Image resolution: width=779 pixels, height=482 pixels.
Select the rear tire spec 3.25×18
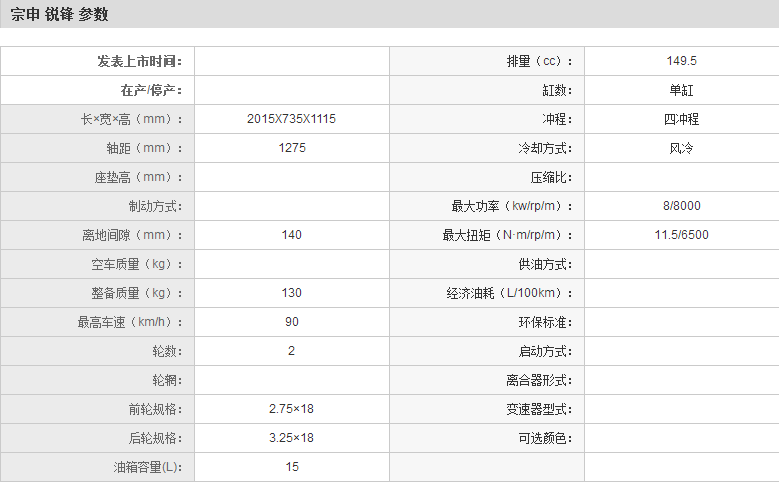[x=291, y=438]
